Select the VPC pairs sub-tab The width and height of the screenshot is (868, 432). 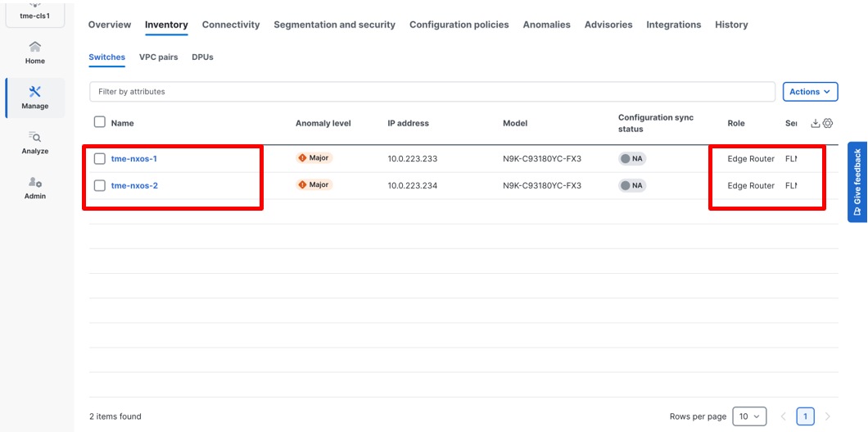pos(158,57)
